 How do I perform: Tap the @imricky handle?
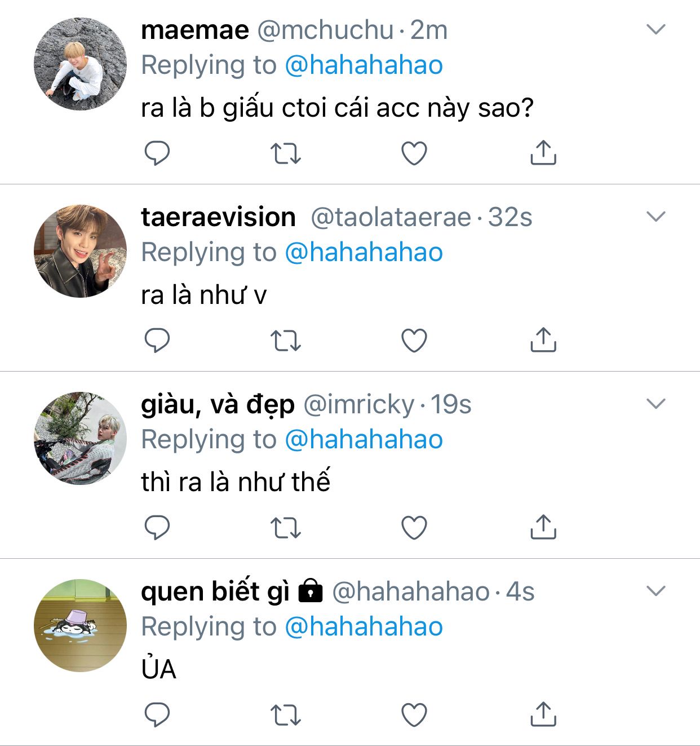tap(359, 404)
